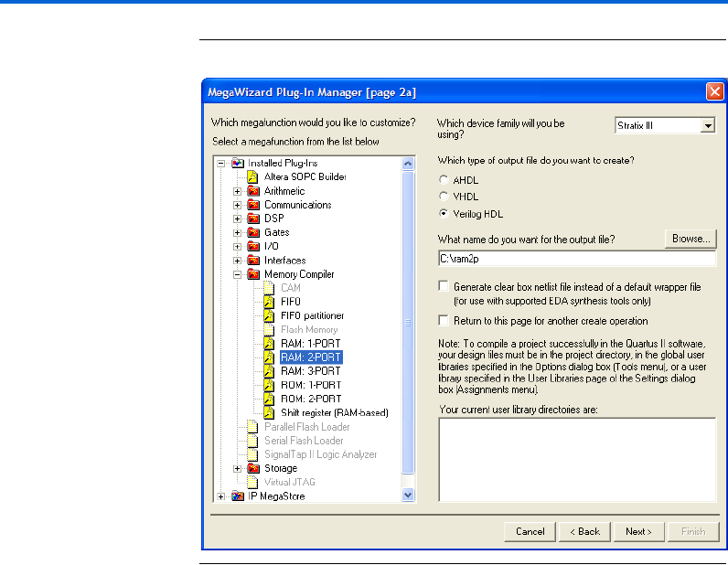Click the Parallel Flash Loader icon
Viewport: 728px width, 565px height.
tap(252, 427)
